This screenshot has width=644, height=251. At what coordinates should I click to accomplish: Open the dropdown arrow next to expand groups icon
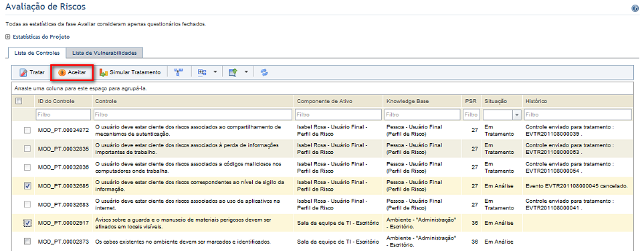click(215, 73)
